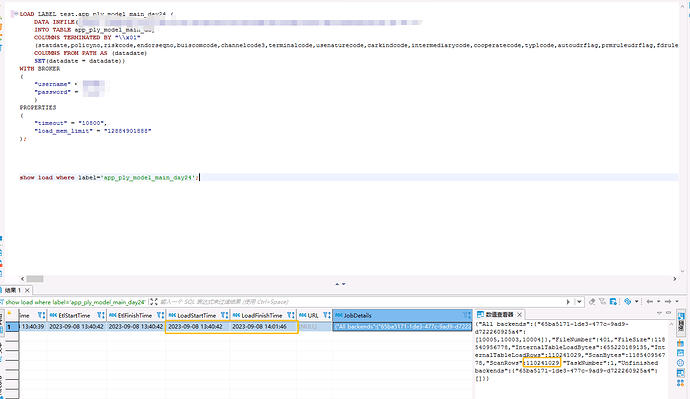This screenshot has height=399, width=690.
Task: Click the remove all filters funnel icon
Action: [602, 302]
